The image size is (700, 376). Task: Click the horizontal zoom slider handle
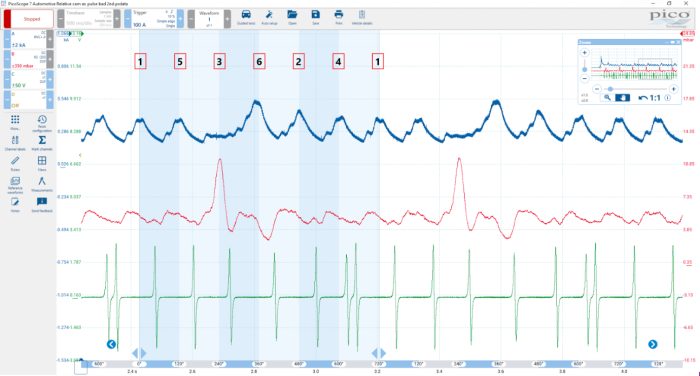[610, 89]
